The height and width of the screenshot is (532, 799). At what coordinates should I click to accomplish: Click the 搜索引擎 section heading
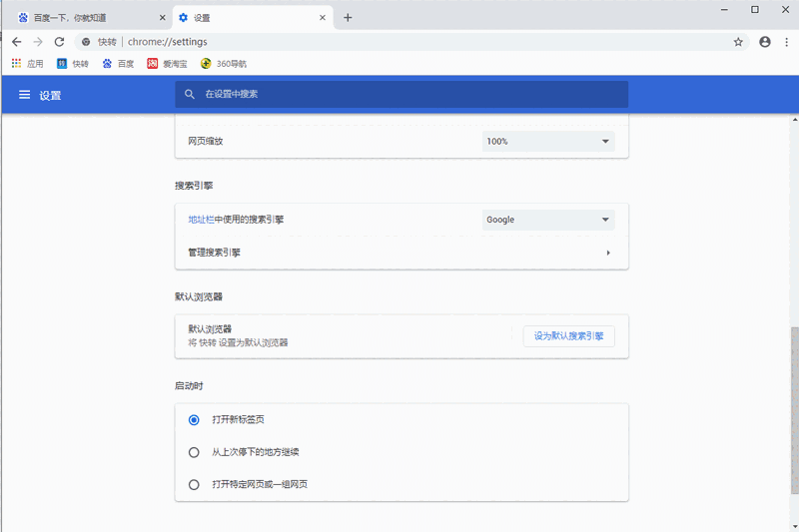point(194,186)
